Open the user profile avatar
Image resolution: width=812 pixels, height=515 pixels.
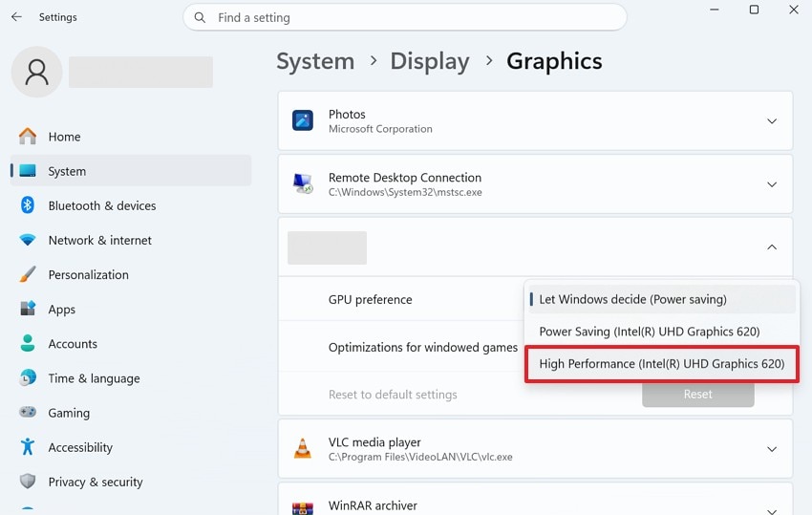(36, 72)
